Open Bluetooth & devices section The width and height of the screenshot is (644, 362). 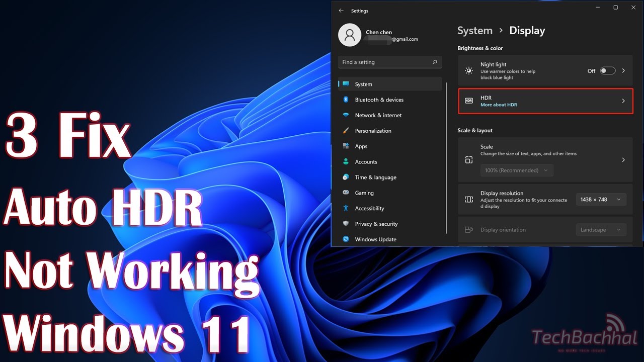click(x=390, y=100)
